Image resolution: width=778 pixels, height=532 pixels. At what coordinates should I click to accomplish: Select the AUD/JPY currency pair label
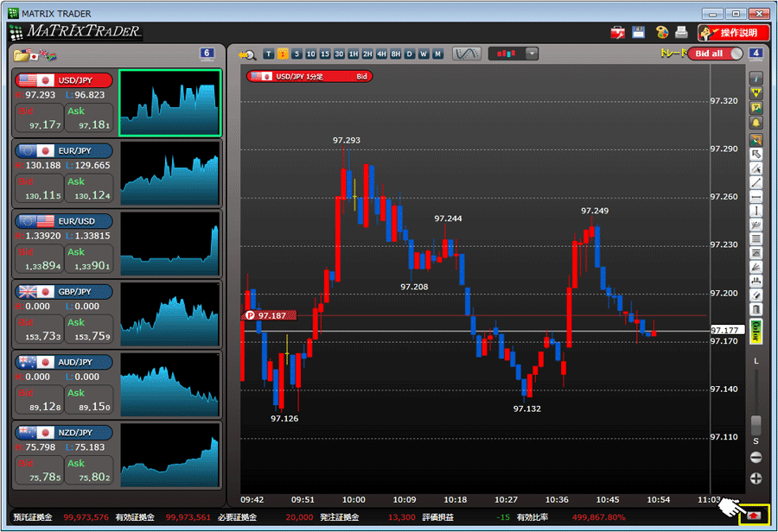63,362
